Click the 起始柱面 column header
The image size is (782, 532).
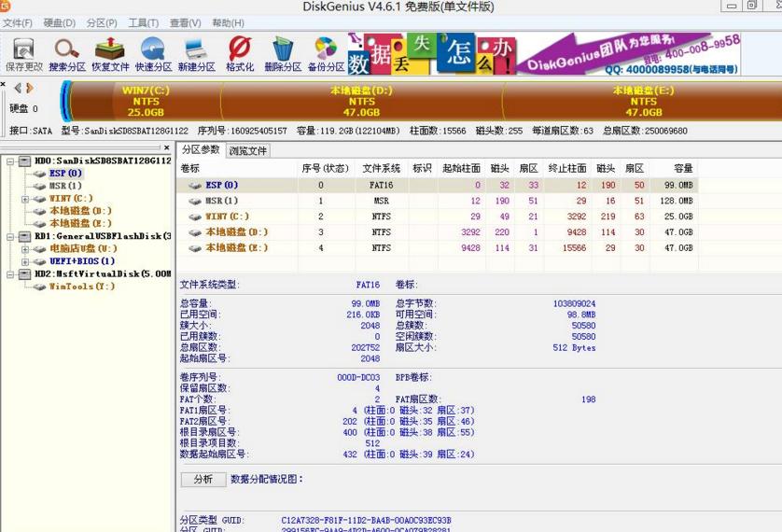pyautogui.click(x=461, y=169)
